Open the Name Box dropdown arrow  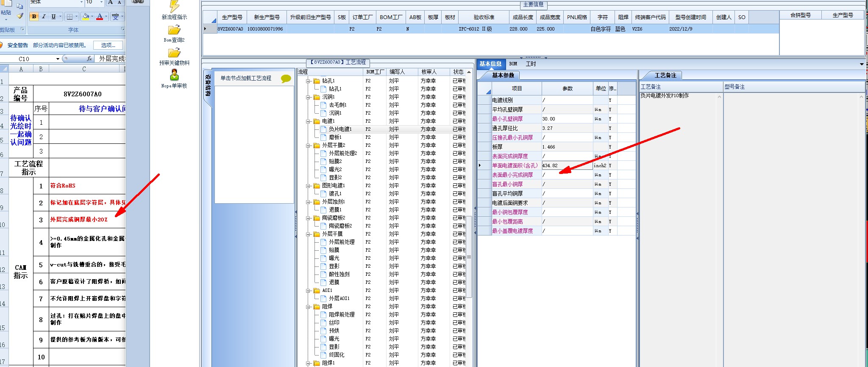(58, 59)
